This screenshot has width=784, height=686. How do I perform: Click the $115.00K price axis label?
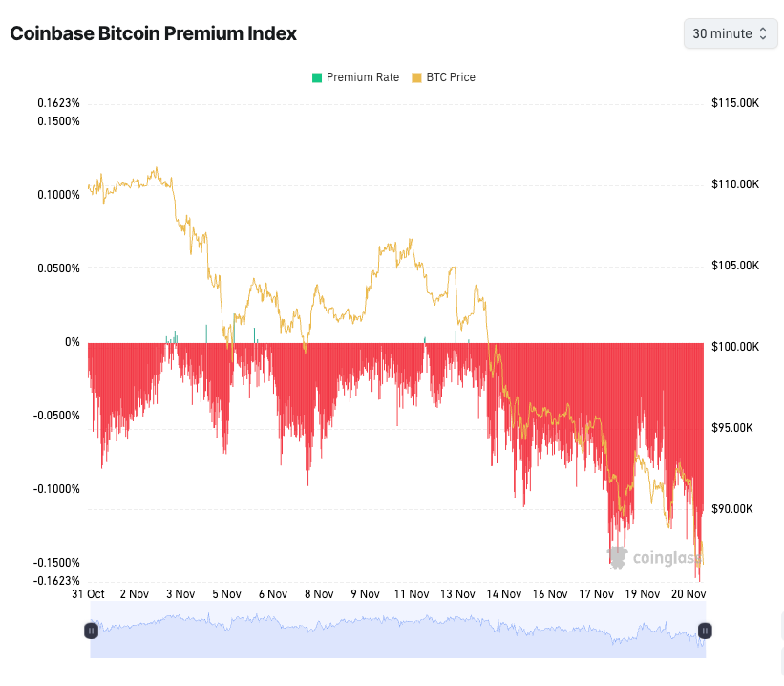[x=735, y=103]
